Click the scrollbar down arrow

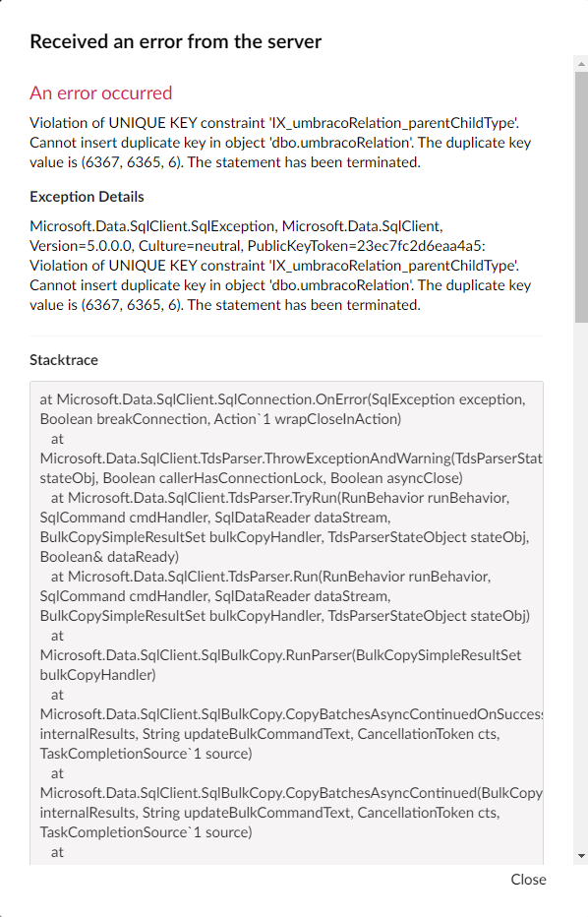pos(581,856)
